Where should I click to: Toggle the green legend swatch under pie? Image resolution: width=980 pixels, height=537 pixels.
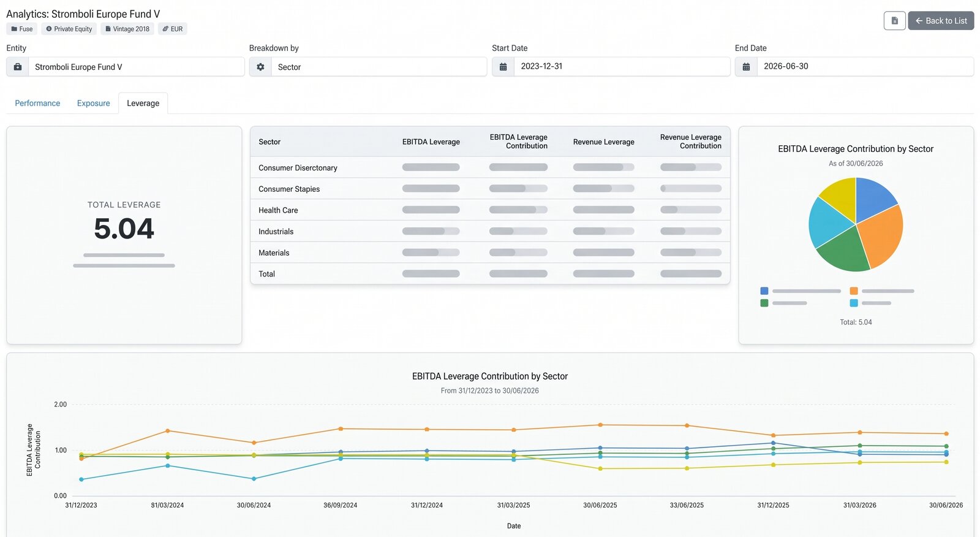(764, 303)
